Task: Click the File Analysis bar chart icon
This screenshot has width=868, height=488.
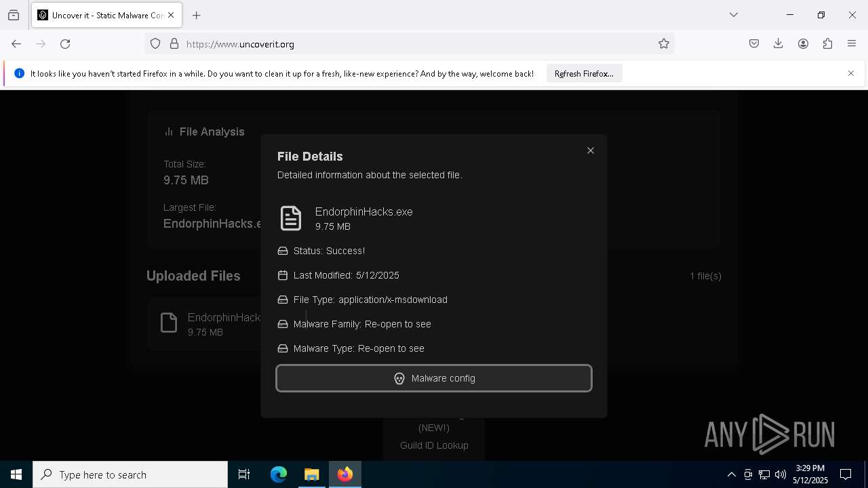Action: pos(169,131)
